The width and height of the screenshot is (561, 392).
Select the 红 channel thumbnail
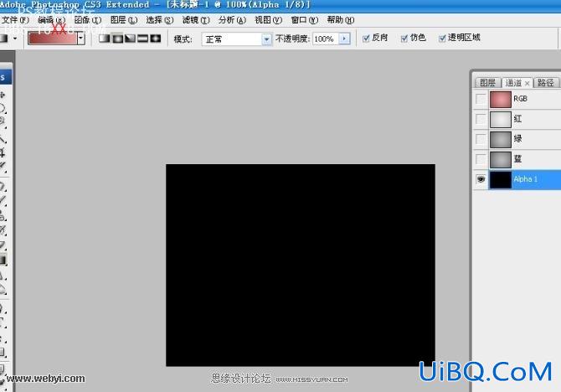pos(500,119)
